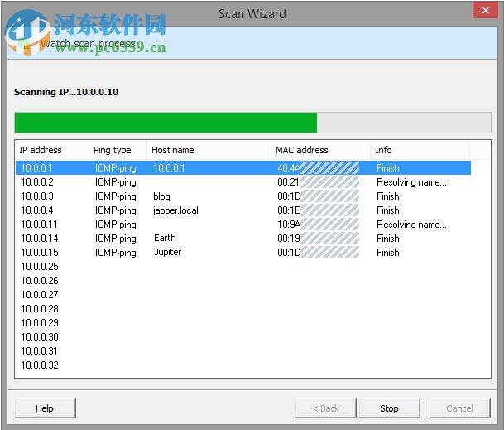Screen dimensions: 504x430
Task: Click 'Finish' info in the Jupiter row
Action: [388, 253]
